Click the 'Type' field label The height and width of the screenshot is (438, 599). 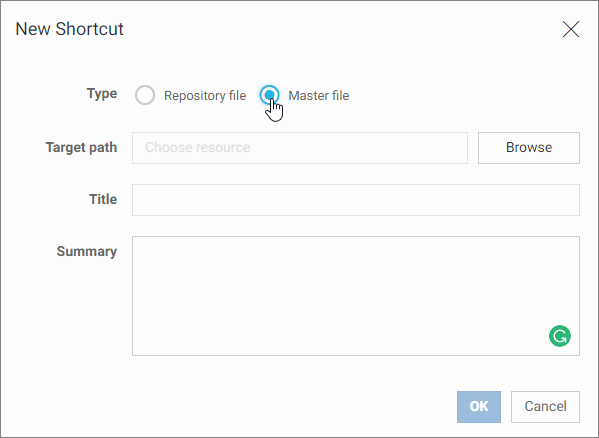[x=102, y=94]
